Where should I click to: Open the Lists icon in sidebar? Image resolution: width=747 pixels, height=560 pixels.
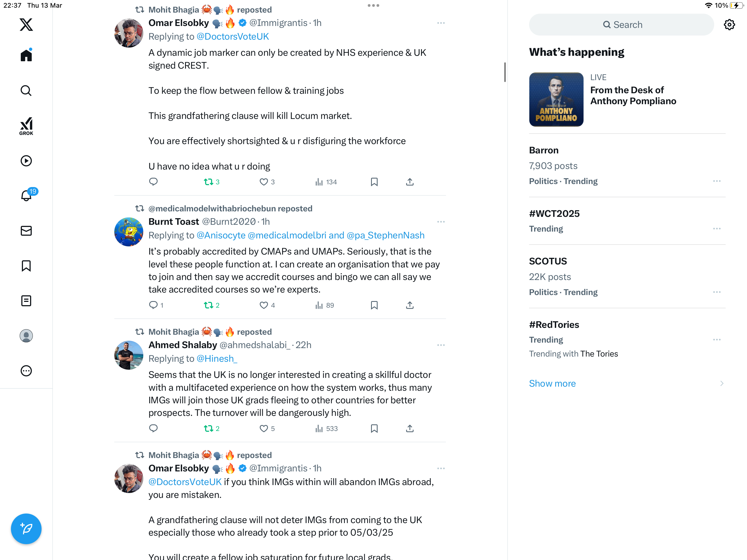26,301
